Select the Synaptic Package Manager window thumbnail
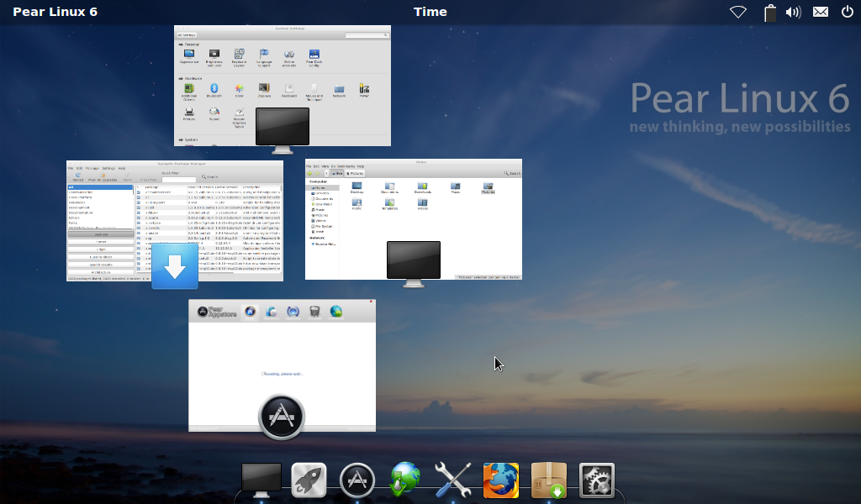The width and height of the screenshot is (861, 504). click(x=175, y=221)
